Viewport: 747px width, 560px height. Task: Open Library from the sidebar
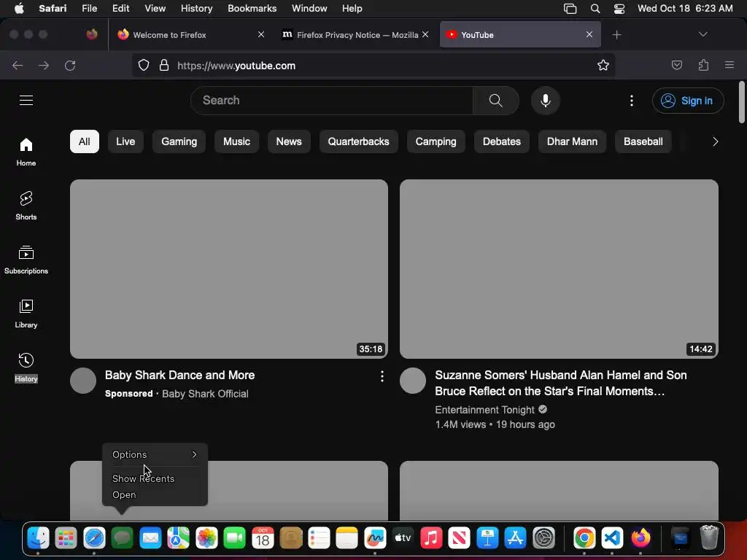(26, 314)
